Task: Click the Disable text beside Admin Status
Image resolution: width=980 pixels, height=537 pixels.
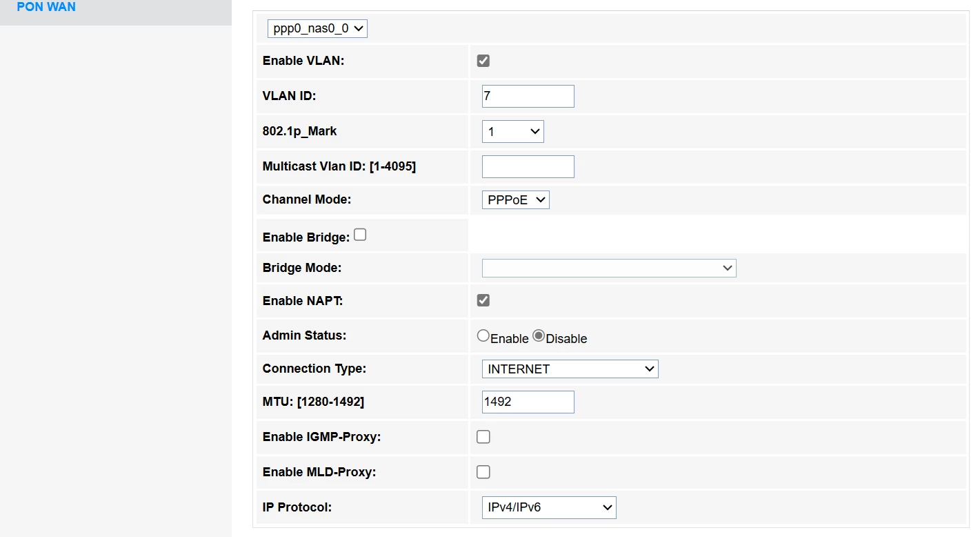Action: [x=567, y=339]
